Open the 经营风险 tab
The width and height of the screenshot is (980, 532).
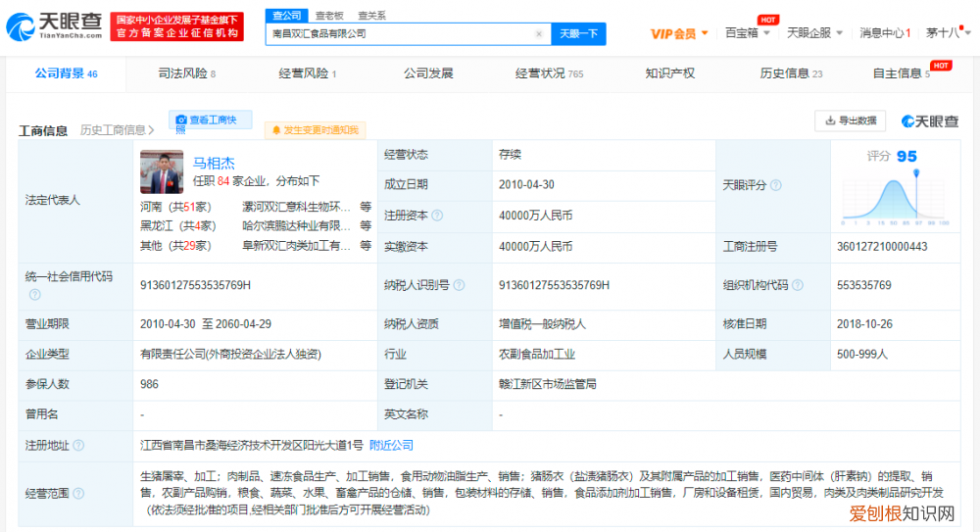(x=307, y=73)
